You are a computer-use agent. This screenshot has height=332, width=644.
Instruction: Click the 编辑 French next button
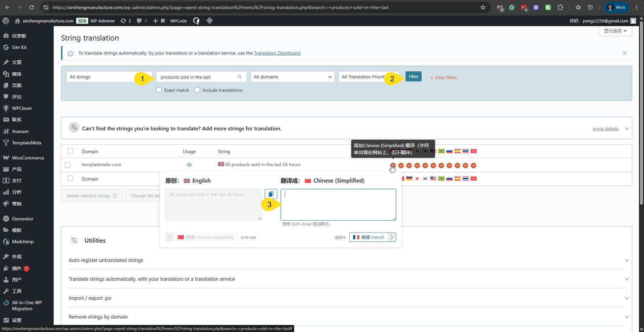[x=372, y=237]
